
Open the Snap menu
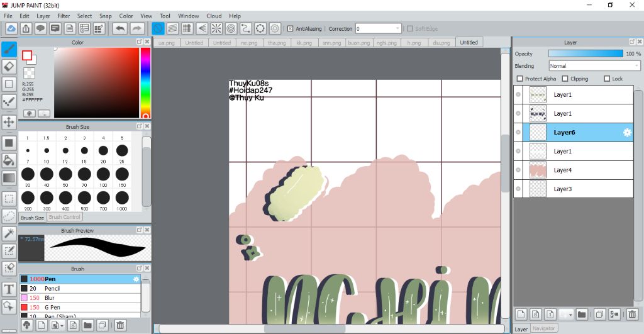105,16
